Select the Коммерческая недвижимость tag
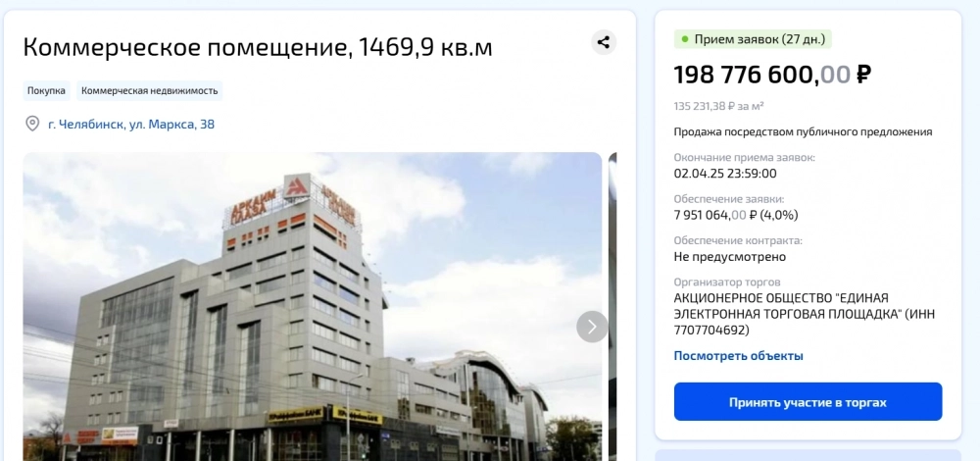980x461 pixels. pos(149,90)
